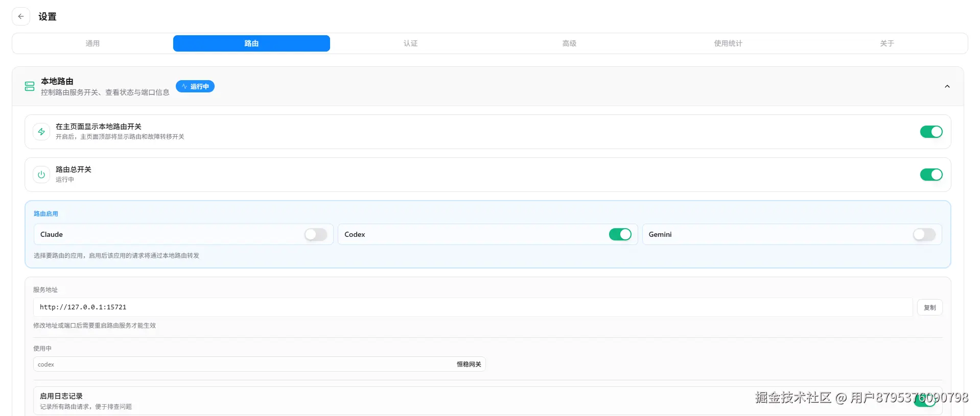Screen dimensions: 980x416
Task: Switch to the 通用 tab
Action: pos(92,43)
